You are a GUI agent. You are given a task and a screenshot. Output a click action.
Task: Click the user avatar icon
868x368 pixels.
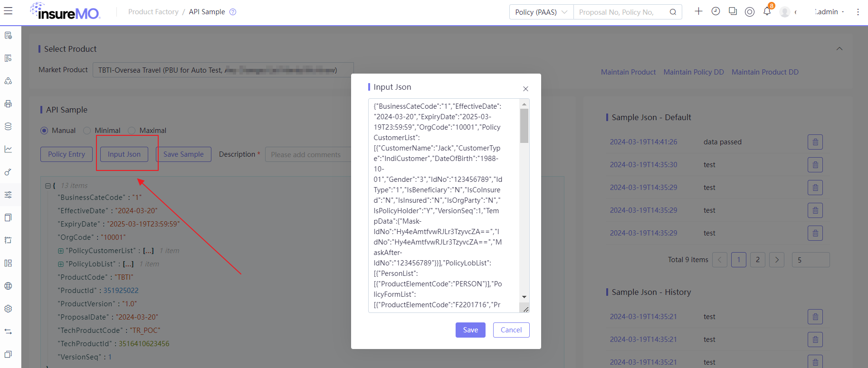coord(785,12)
